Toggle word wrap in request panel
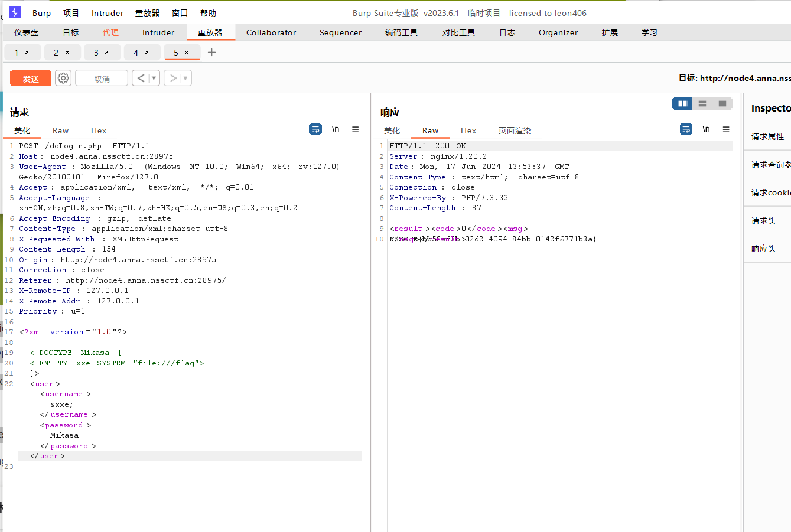 point(316,129)
